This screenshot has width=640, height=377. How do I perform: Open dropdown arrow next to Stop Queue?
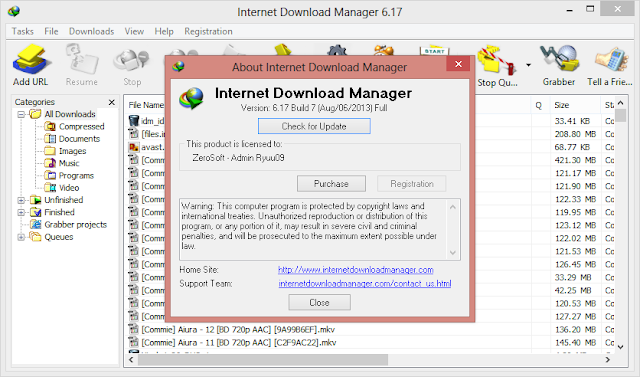click(x=528, y=65)
